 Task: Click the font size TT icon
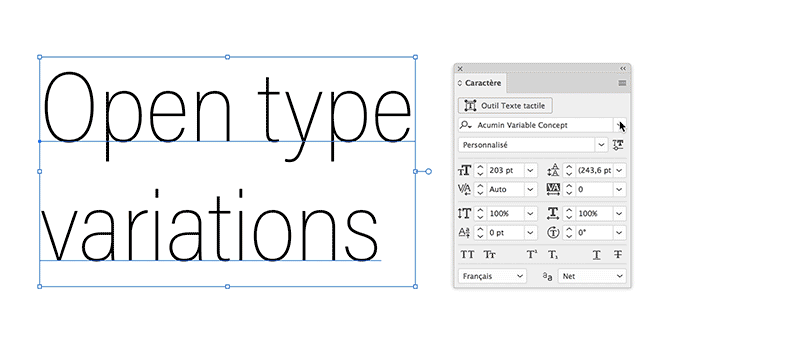pos(465,170)
